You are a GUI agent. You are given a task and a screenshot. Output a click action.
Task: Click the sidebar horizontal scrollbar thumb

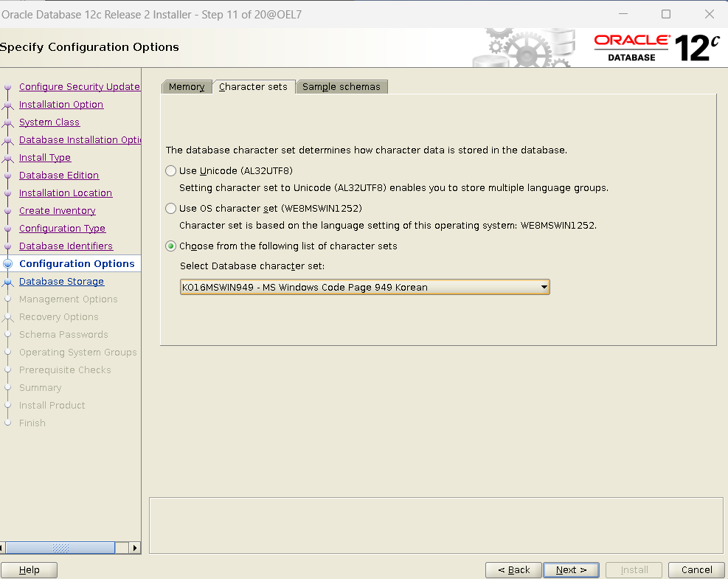[60, 548]
